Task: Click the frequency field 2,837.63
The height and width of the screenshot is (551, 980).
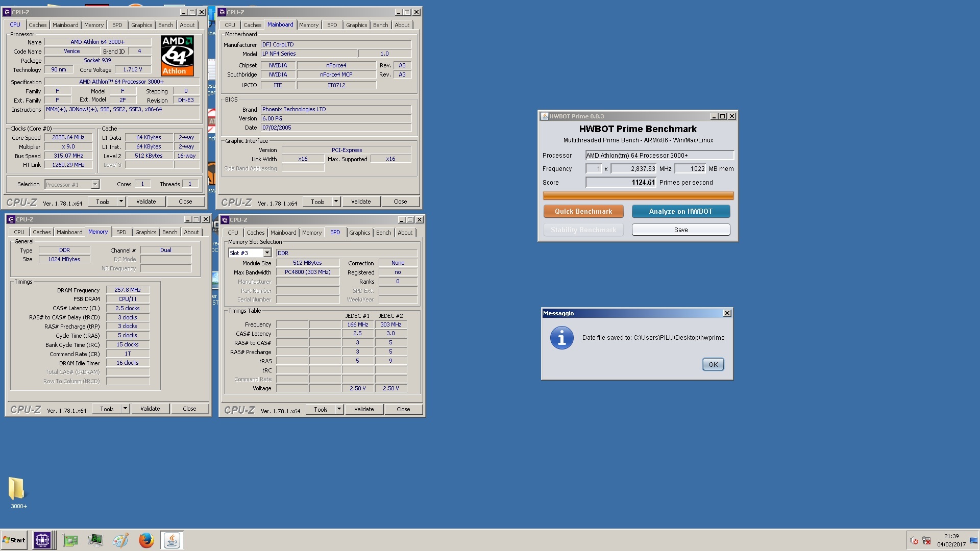Action: (x=633, y=169)
